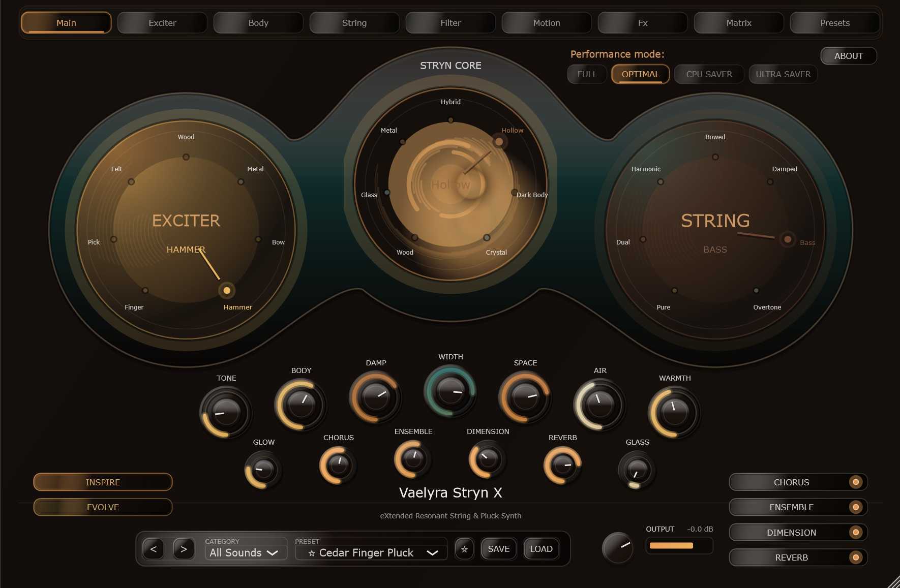Toggle the DIMENSION effect on/off
The height and width of the screenshot is (588, 900).
click(x=798, y=532)
